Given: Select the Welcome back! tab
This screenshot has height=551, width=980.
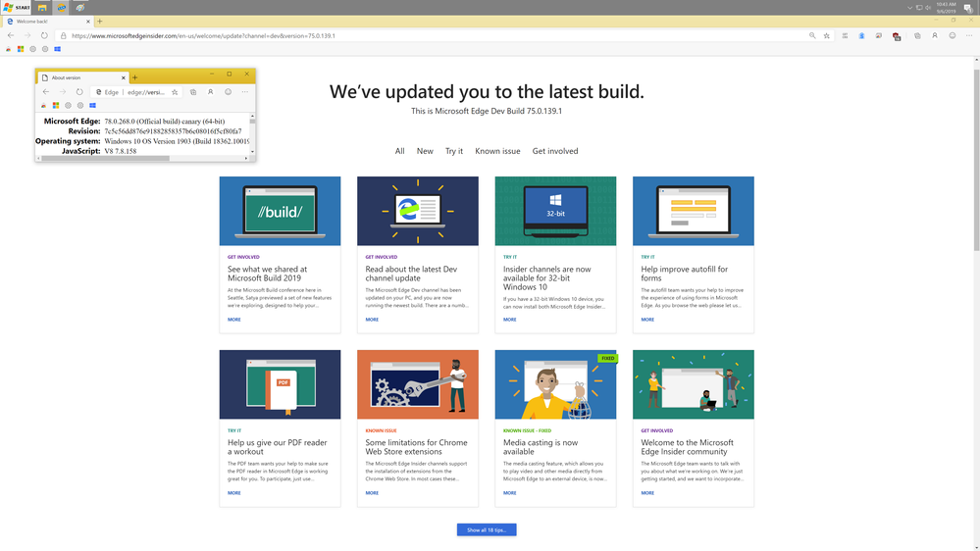Looking at the screenshot, I should tap(48, 22).
